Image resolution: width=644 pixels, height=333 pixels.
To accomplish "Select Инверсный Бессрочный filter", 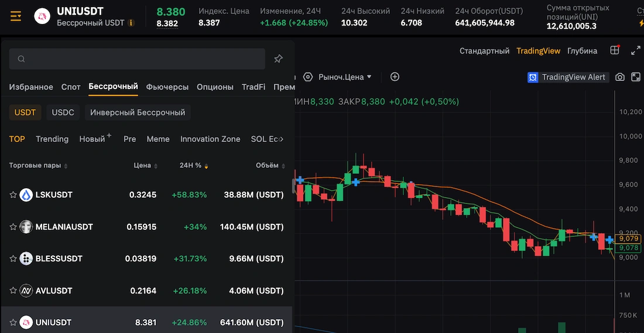I will click(x=138, y=113).
